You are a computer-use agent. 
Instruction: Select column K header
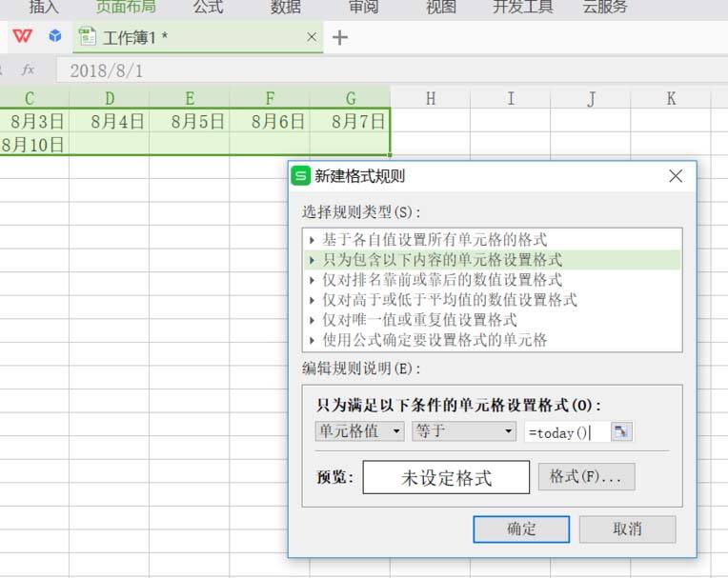pyautogui.click(x=671, y=98)
